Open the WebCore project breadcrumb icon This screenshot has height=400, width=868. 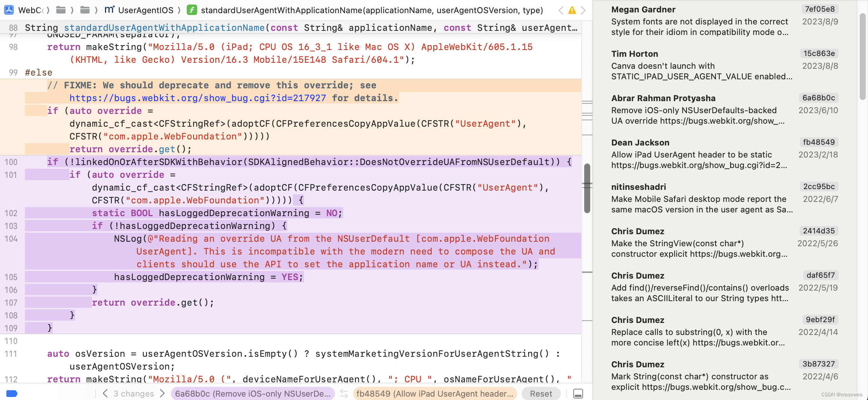click(9, 10)
